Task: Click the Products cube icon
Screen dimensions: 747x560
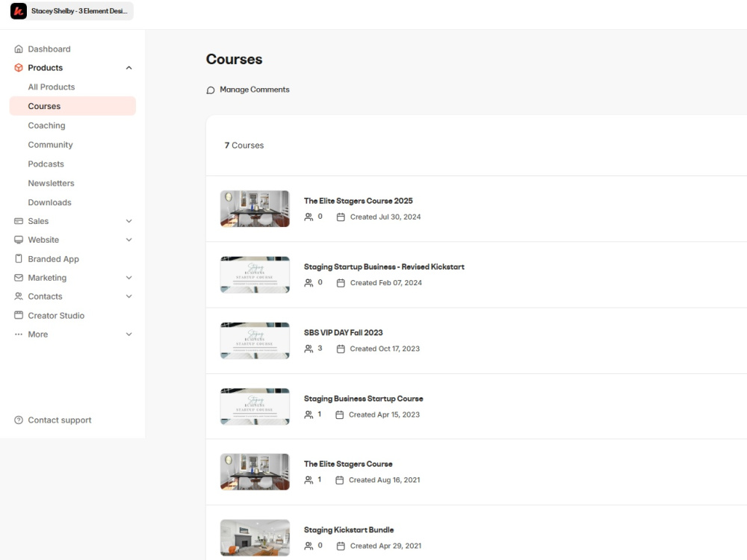Action: coord(19,68)
